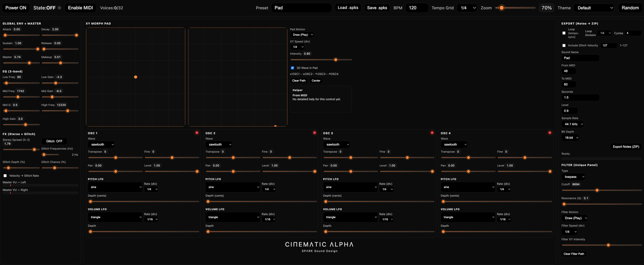Check the Include Glitch Velocity checkbox
Screen dimensions: 644x265
564,45
